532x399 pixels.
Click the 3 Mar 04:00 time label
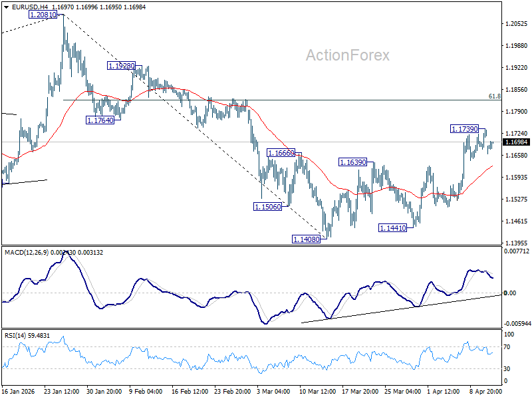tap(273, 392)
